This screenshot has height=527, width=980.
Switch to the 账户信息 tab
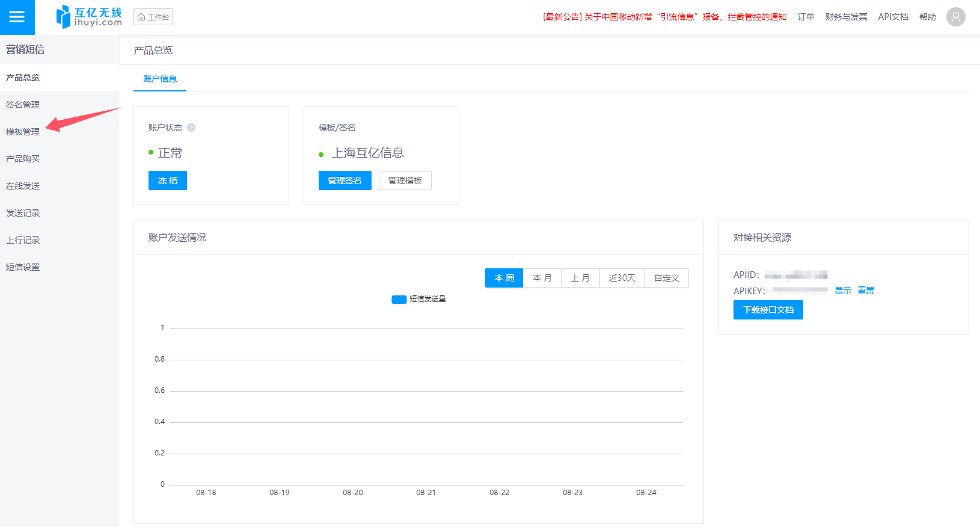click(x=160, y=79)
